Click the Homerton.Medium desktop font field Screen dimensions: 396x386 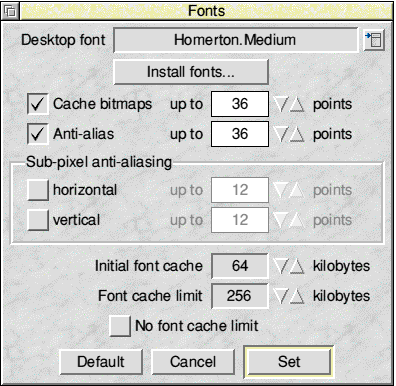(x=236, y=40)
